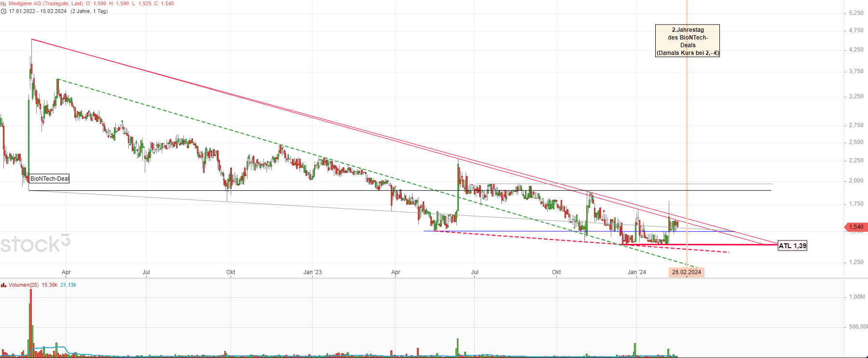
Task: Select the BioNTech-Deal chart label
Action: [x=50, y=179]
